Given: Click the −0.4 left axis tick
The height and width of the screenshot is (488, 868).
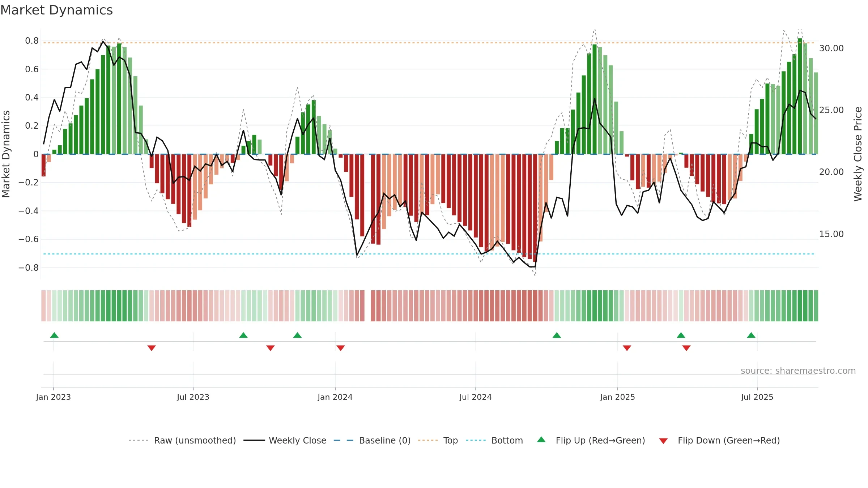Looking at the screenshot, I should coord(29,211).
